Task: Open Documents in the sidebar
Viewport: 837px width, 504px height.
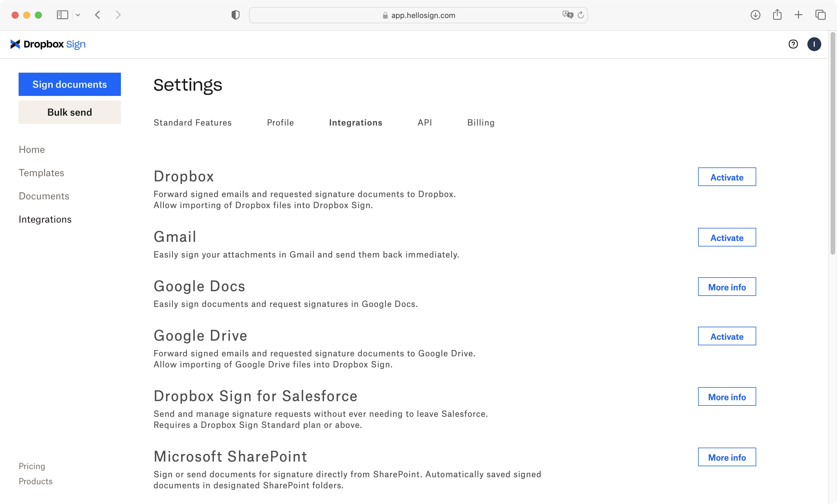Action: pyautogui.click(x=44, y=196)
